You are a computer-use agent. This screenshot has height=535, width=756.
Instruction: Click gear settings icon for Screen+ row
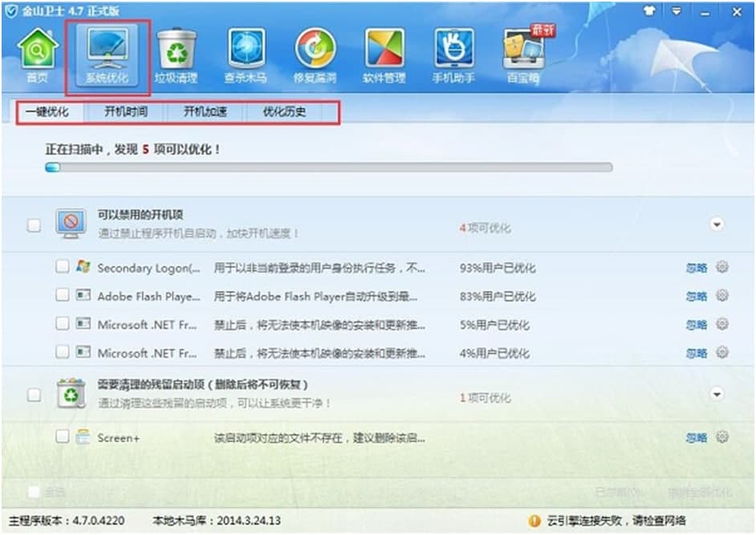click(x=721, y=436)
